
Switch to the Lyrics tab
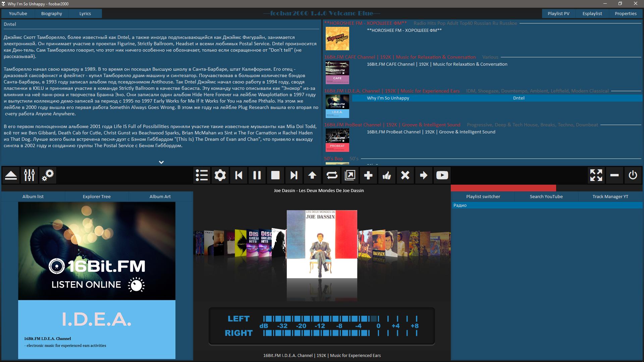pos(85,13)
